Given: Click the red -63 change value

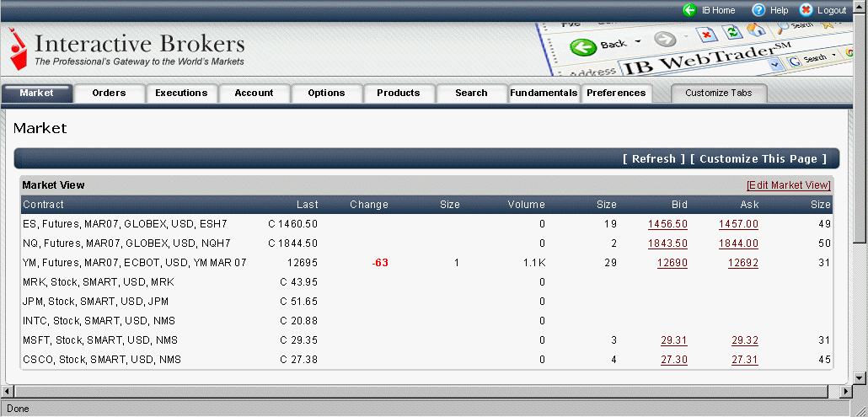Looking at the screenshot, I should [x=380, y=263].
